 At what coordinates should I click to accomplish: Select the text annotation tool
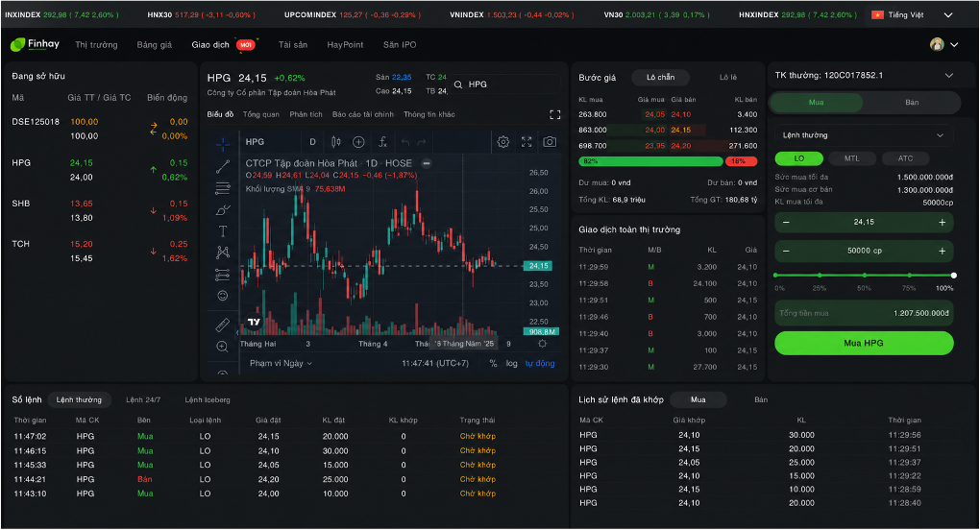click(223, 231)
